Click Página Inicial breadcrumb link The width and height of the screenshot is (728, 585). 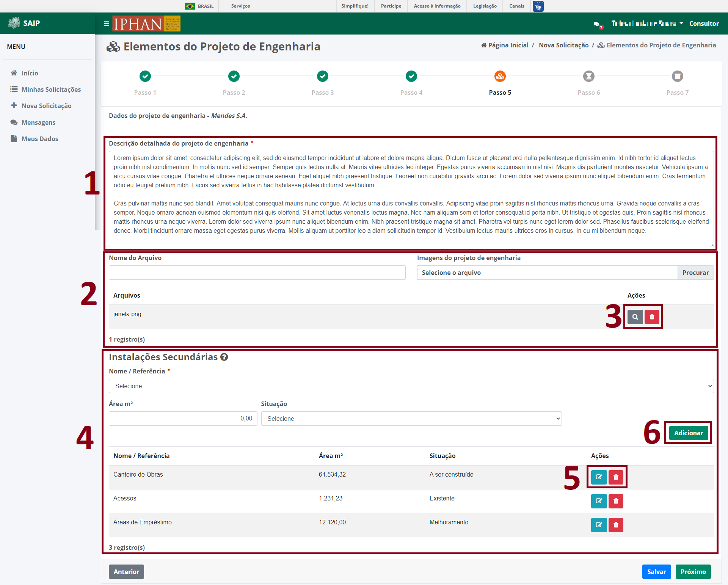(x=505, y=45)
